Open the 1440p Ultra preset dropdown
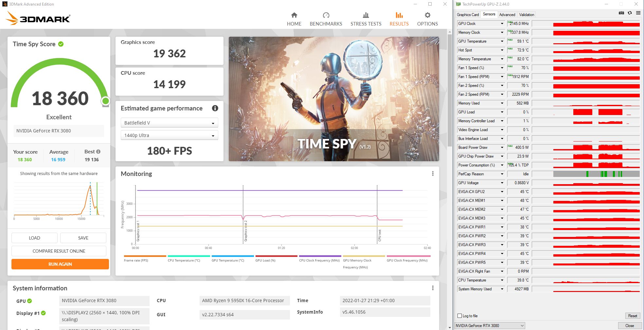Screen dimensions: 644x330 (x=169, y=135)
